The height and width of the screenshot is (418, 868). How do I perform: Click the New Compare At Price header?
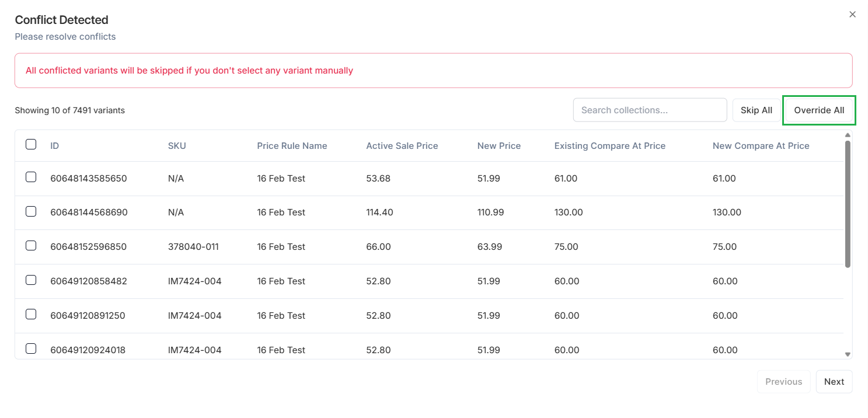click(x=761, y=146)
